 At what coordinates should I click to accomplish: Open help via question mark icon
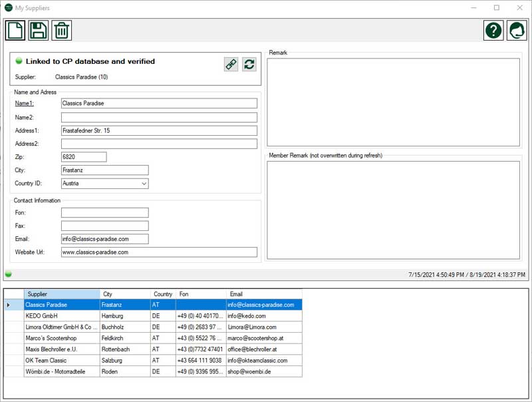[x=493, y=30]
